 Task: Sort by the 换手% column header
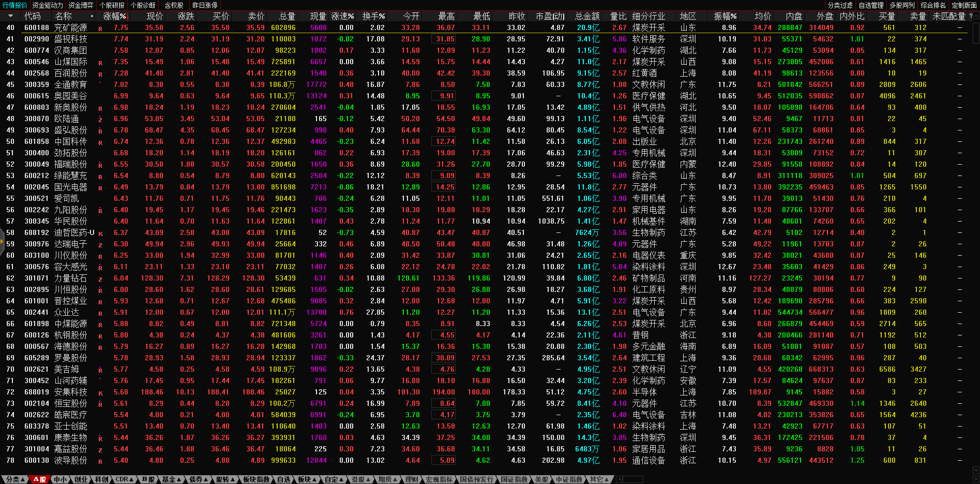373,16
